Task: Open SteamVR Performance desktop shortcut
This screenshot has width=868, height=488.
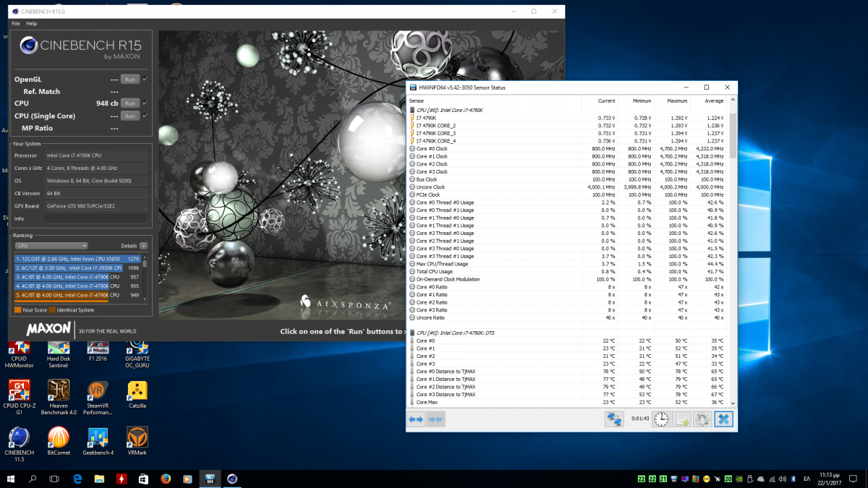Action: tap(98, 398)
